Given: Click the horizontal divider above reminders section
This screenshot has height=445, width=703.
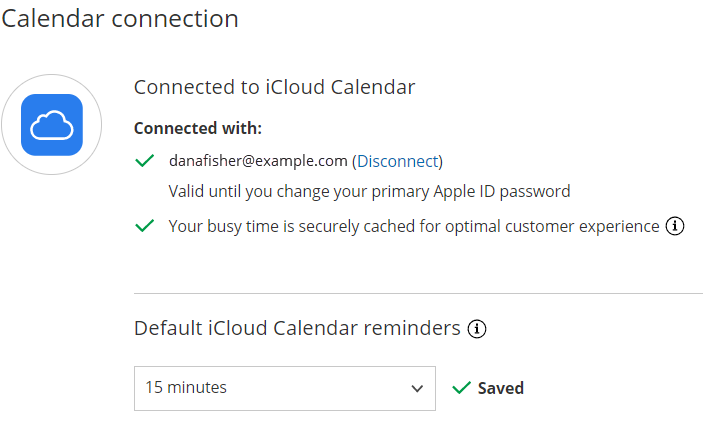Looking at the screenshot, I should pyautogui.click(x=418, y=293).
